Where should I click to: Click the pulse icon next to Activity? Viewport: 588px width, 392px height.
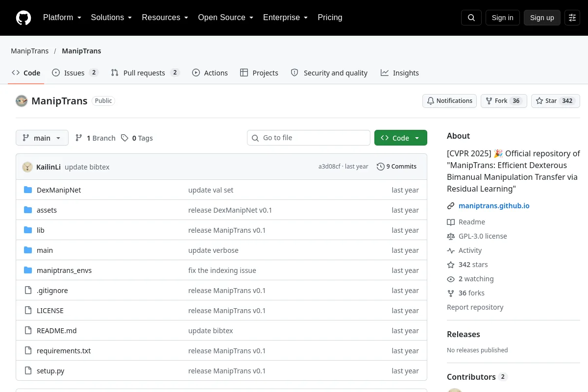(451, 250)
